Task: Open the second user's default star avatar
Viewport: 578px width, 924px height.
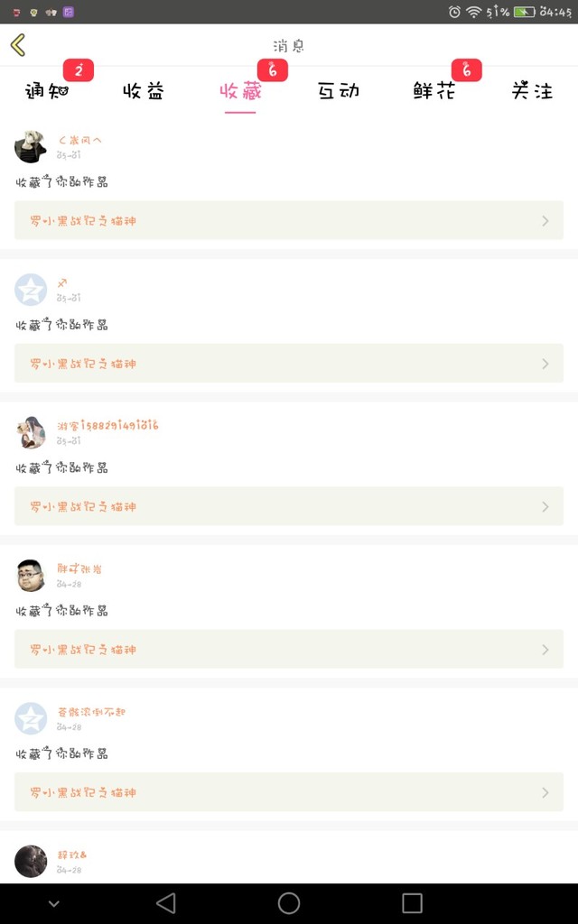Action: point(31,290)
